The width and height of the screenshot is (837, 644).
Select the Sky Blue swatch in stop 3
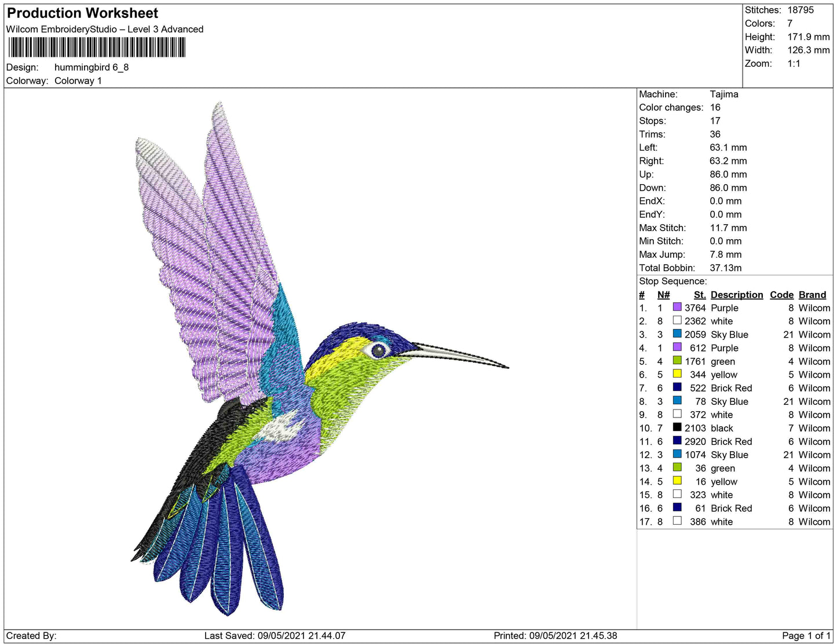click(x=677, y=335)
